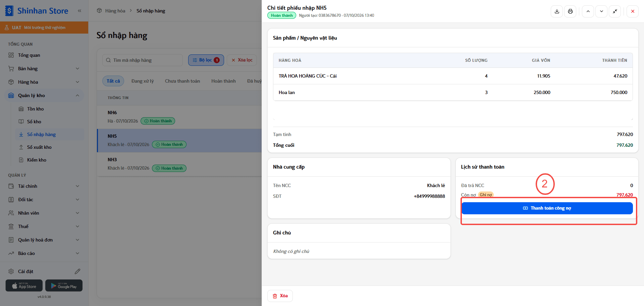Open the Bộ lọc filter
Image resolution: width=644 pixels, height=306 pixels.
(x=206, y=60)
